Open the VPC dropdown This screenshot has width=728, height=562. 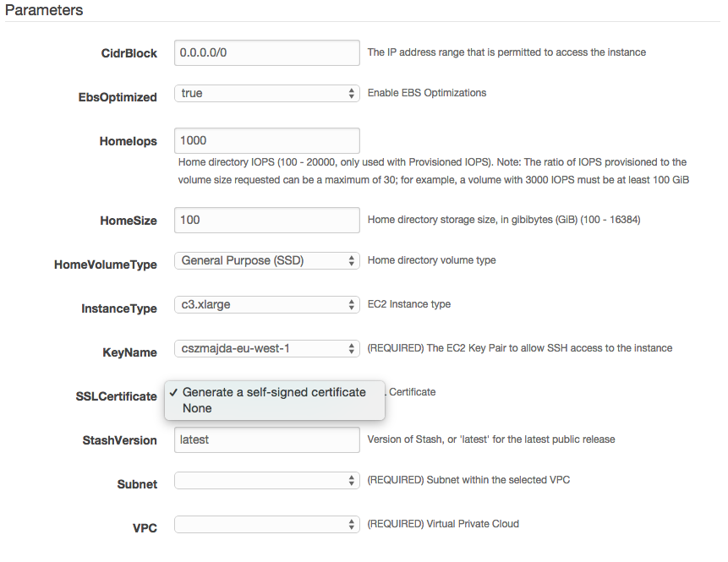coord(267,525)
